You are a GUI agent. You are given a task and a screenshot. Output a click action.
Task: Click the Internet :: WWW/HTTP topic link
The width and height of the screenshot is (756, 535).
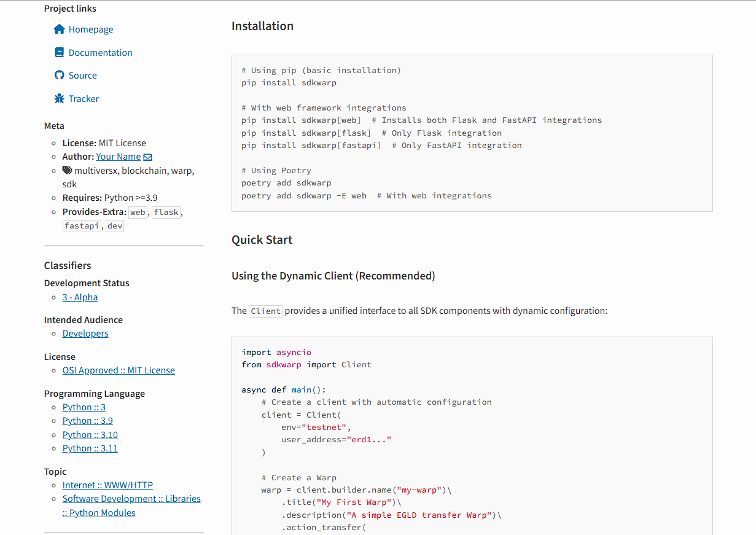(107, 485)
